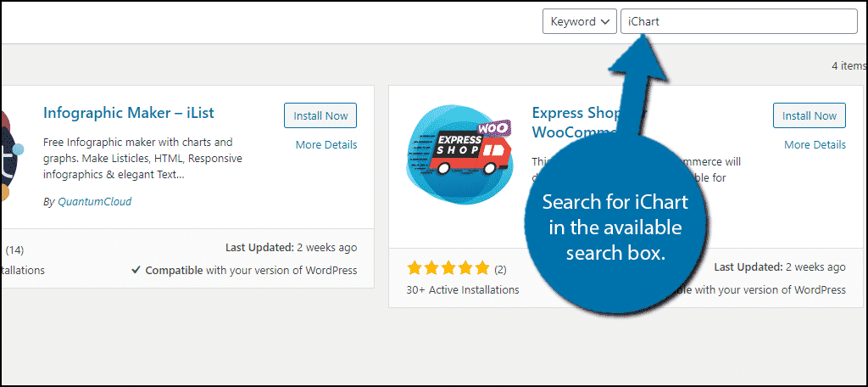The width and height of the screenshot is (868, 387).
Task: Open the Keyword search type dropdown
Action: coord(579,21)
